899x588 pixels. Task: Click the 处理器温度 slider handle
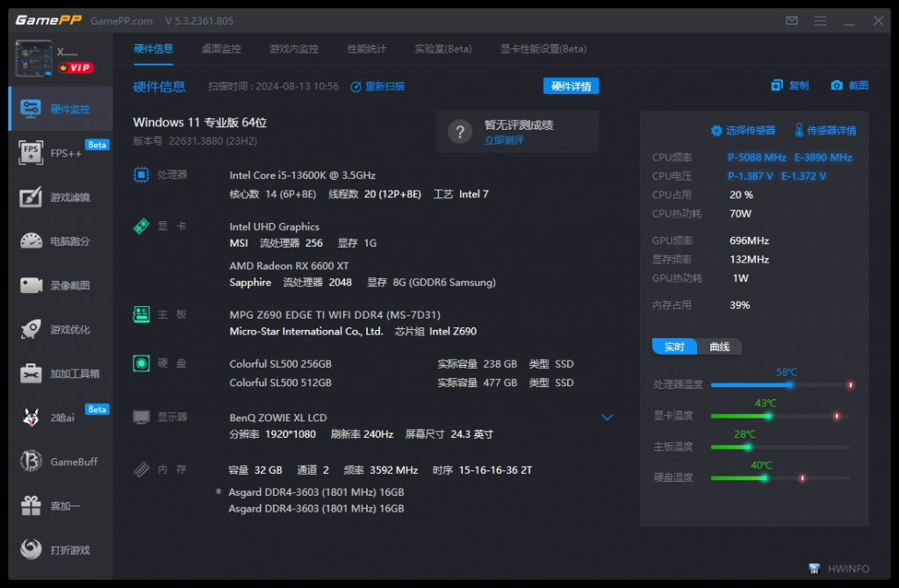(x=789, y=385)
